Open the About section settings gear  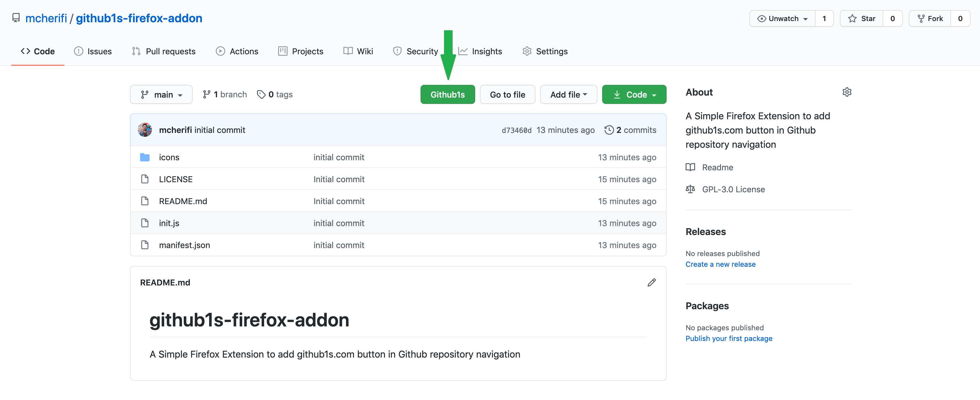coord(847,92)
